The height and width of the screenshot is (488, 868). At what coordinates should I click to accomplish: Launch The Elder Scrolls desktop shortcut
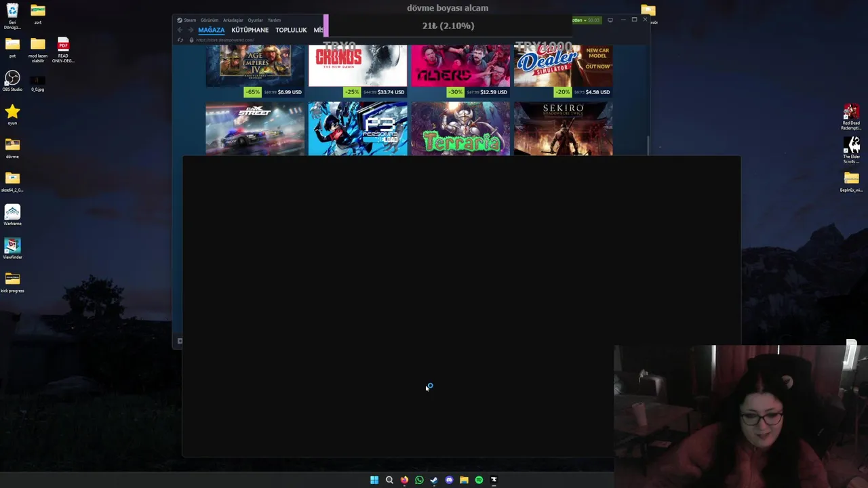pos(851,150)
